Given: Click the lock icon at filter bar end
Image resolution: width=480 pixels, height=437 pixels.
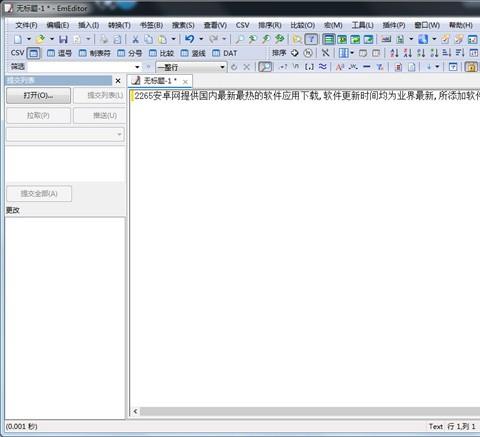Looking at the screenshot, I should pos(471,67).
